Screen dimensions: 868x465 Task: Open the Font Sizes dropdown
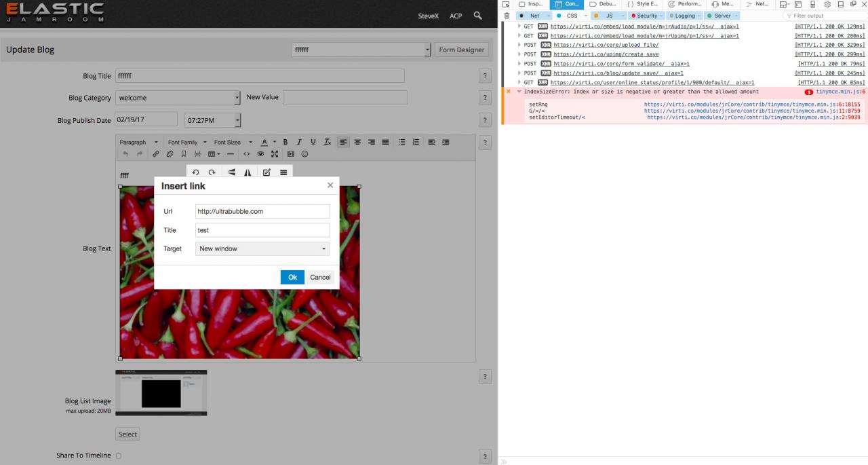(233, 142)
